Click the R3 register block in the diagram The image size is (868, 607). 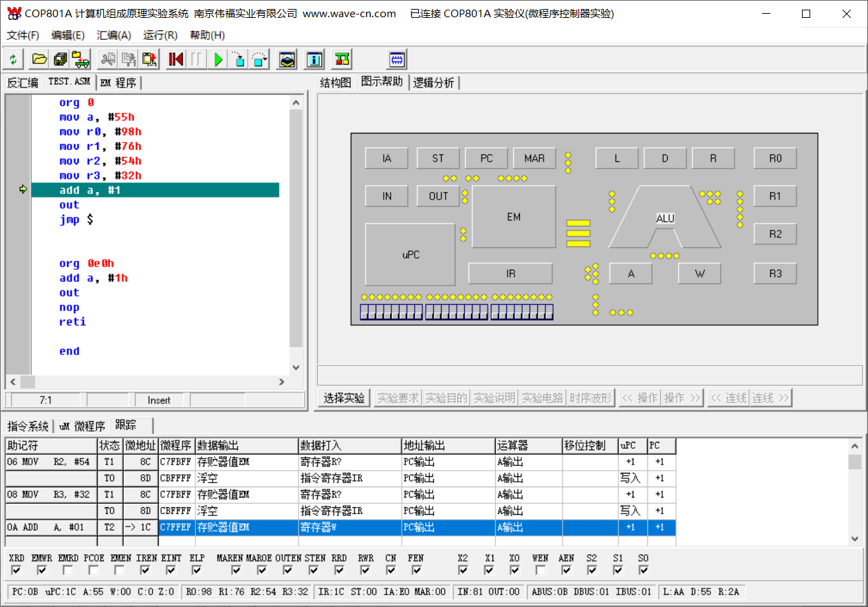tap(775, 273)
